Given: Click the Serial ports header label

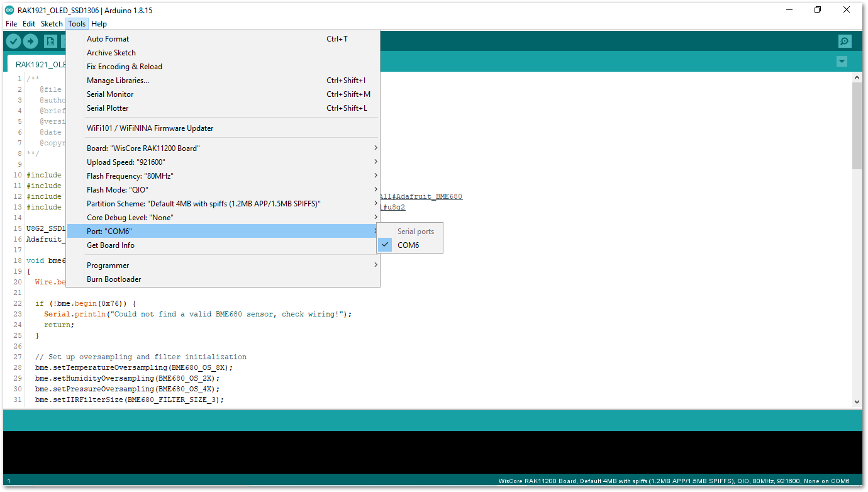Looking at the screenshot, I should (415, 232).
